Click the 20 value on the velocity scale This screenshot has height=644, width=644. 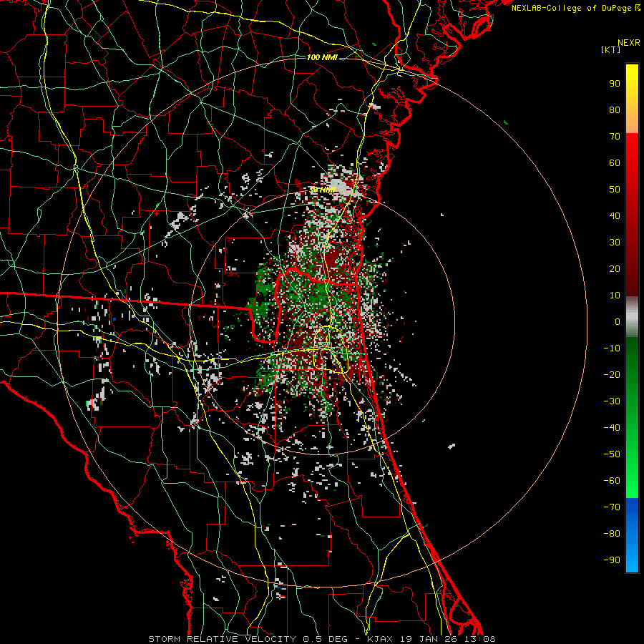pyautogui.click(x=615, y=269)
